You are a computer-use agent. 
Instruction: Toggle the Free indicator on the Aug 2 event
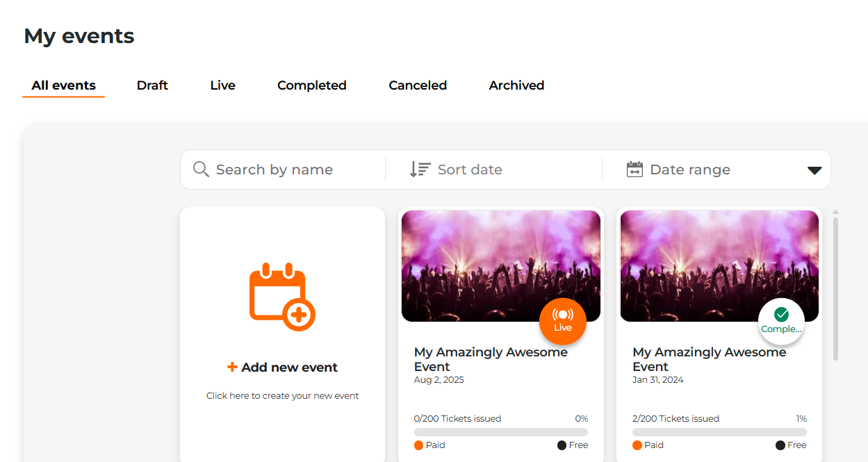coord(560,445)
